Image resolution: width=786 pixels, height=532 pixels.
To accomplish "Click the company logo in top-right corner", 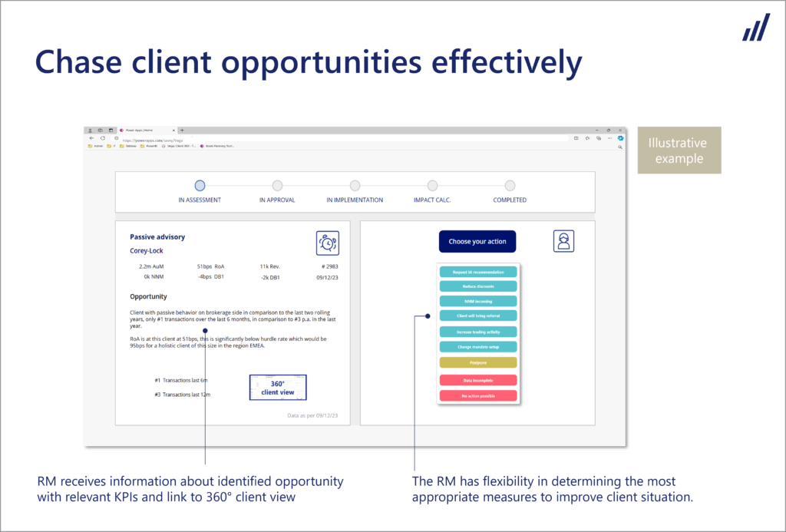I will click(x=755, y=27).
